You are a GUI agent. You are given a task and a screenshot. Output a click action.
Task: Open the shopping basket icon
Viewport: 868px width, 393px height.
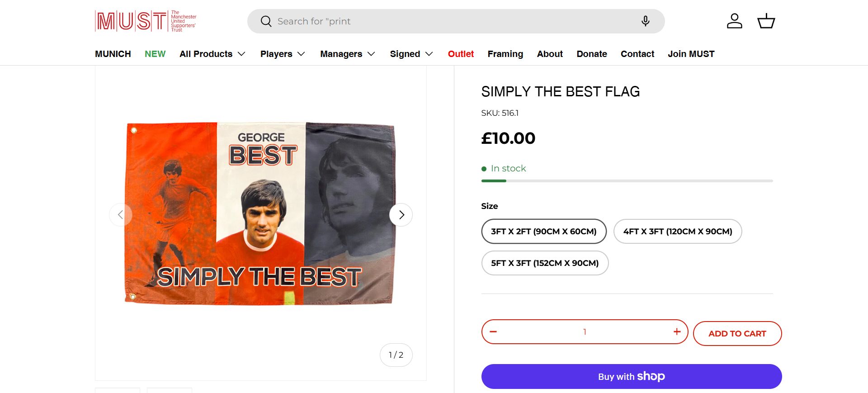click(766, 21)
